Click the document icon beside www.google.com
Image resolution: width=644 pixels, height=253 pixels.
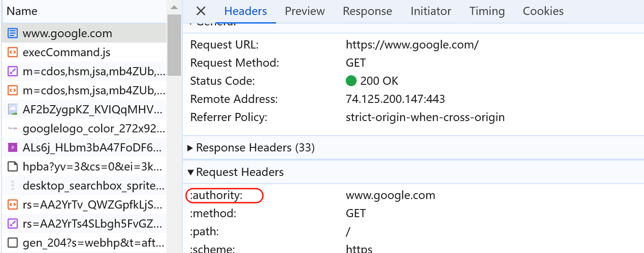pos(13,34)
